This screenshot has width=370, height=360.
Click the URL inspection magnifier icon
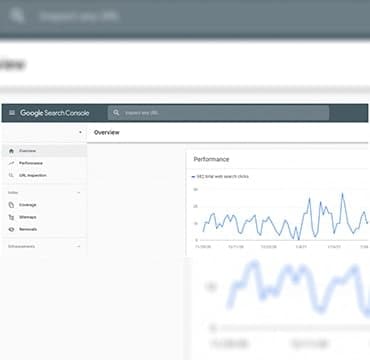pyautogui.click(x=11, y=175)
